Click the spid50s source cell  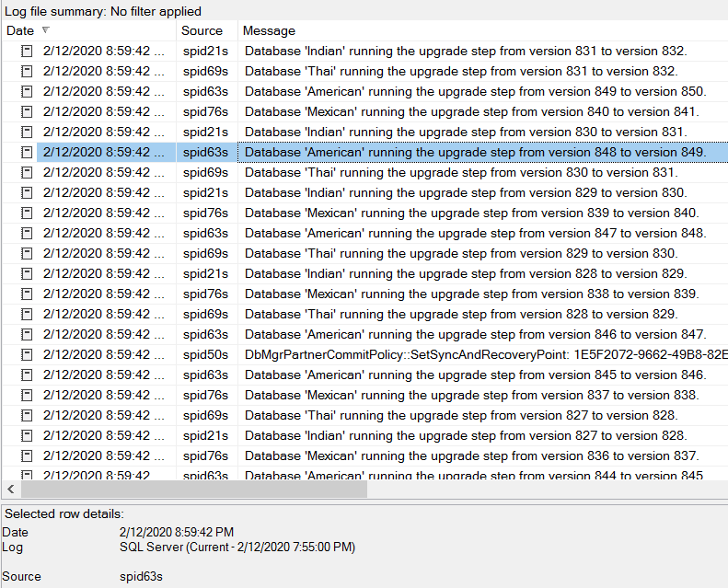(205, 354)
